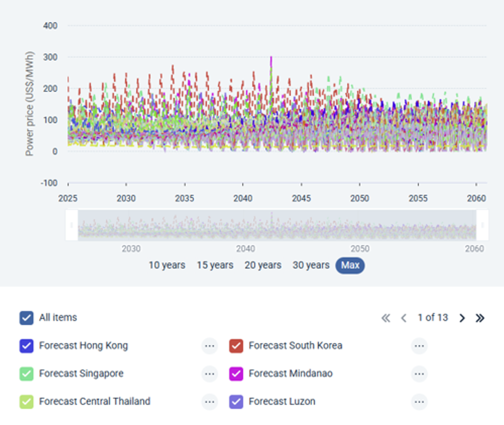Open options menu for Forecast South Korea
Screen dimensions: 504x425
(419, 346)
